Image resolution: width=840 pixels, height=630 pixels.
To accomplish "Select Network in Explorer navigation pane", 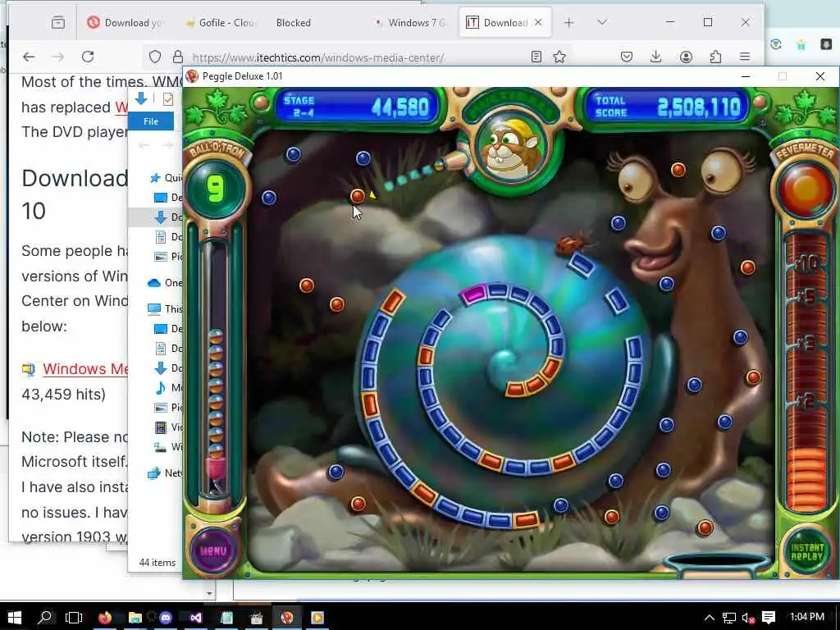I will (x=164, y=473).
